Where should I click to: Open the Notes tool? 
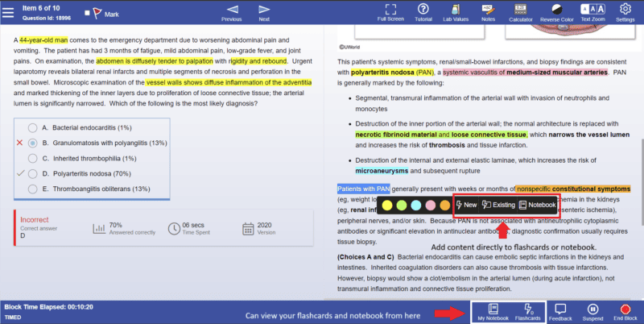(488, 13)
